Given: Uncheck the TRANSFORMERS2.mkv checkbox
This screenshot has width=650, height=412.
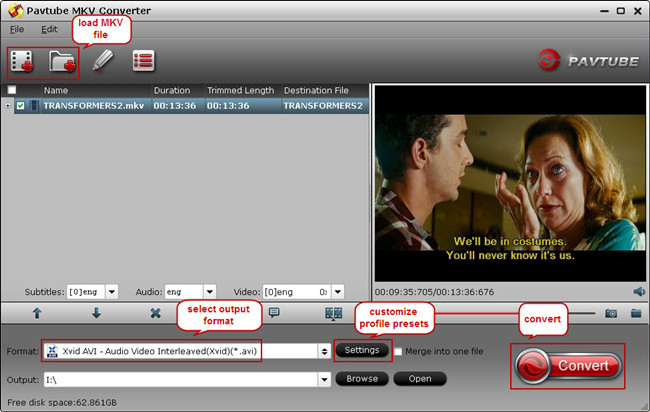Looking at the screenshot, I should click(20, 106).
